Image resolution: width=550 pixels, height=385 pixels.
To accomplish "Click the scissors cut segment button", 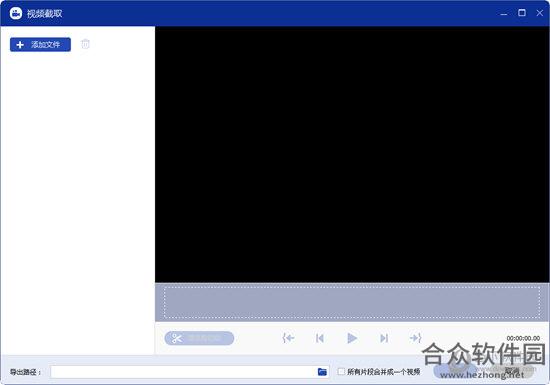I will pyautogui.click(x=199, y=338).
